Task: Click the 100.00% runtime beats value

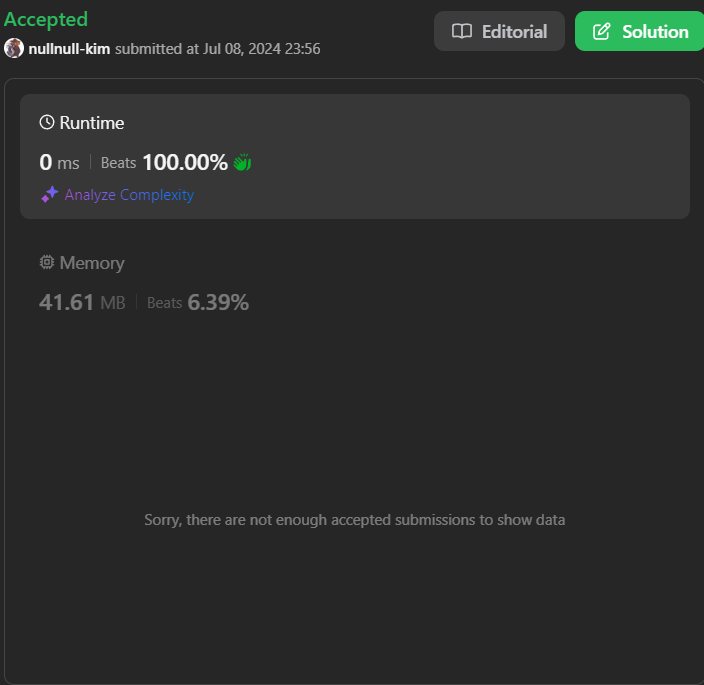Action: click(185, 162)
